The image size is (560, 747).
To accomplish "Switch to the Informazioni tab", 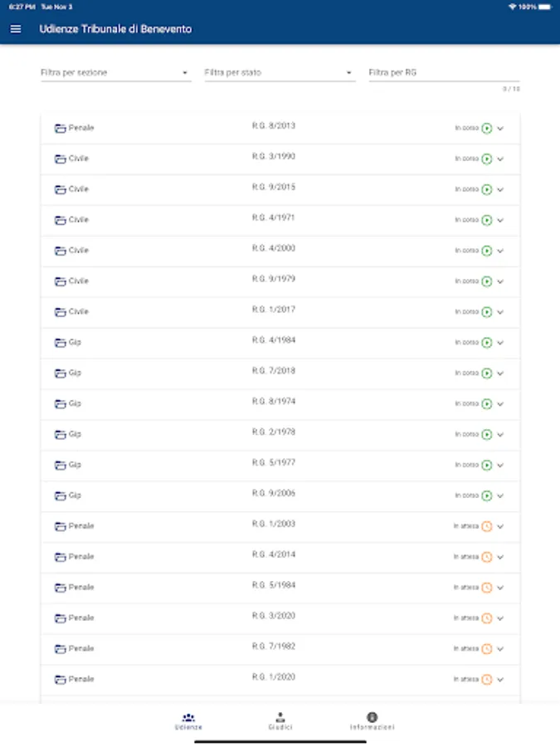I will [372, 720].
